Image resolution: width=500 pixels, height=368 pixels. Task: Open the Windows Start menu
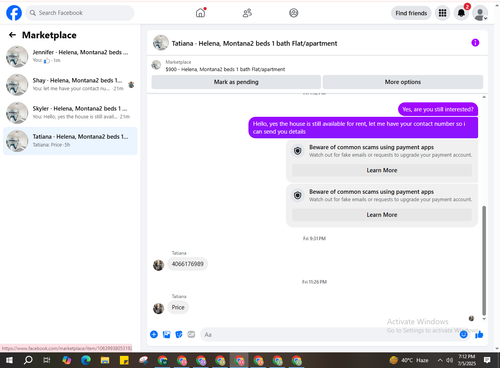tap(9, 360)
